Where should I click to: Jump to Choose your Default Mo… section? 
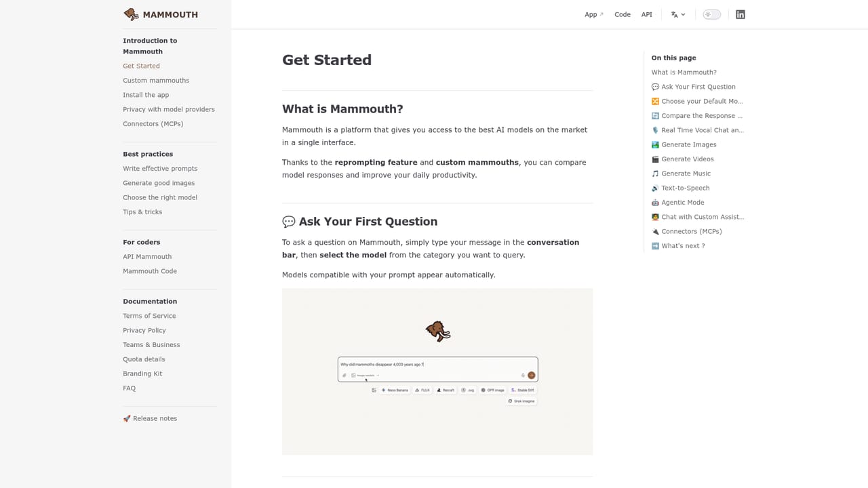(697, 101)
